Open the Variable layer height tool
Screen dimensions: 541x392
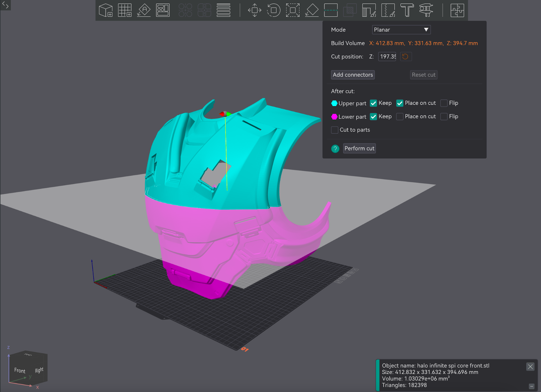(224, 10)
